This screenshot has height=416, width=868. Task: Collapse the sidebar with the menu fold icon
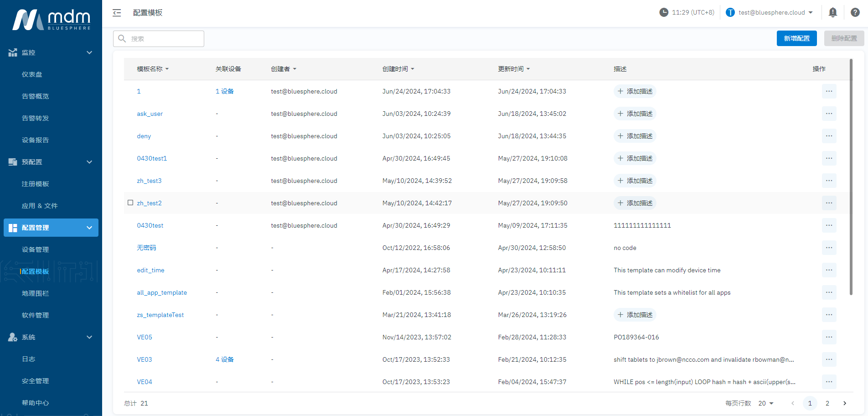[x=117, y=13]
